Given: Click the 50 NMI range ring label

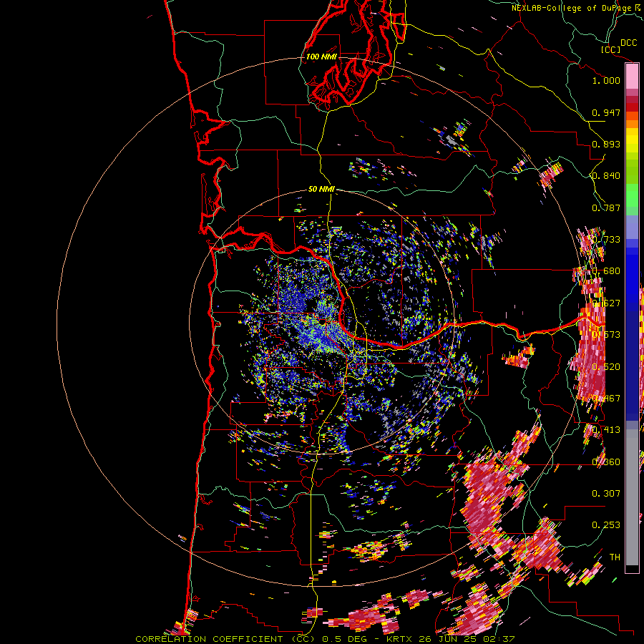Looking at the screenshot, I should click(321, 189).
